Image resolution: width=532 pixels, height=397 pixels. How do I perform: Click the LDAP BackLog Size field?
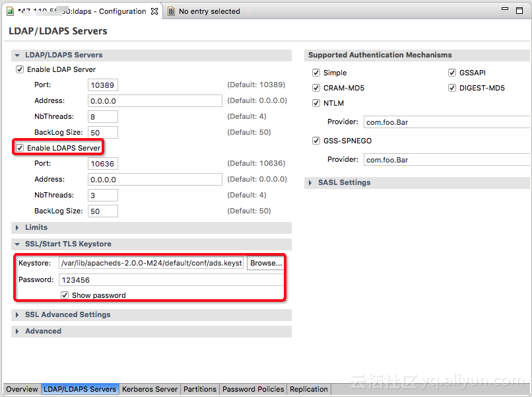pos(103,133)
